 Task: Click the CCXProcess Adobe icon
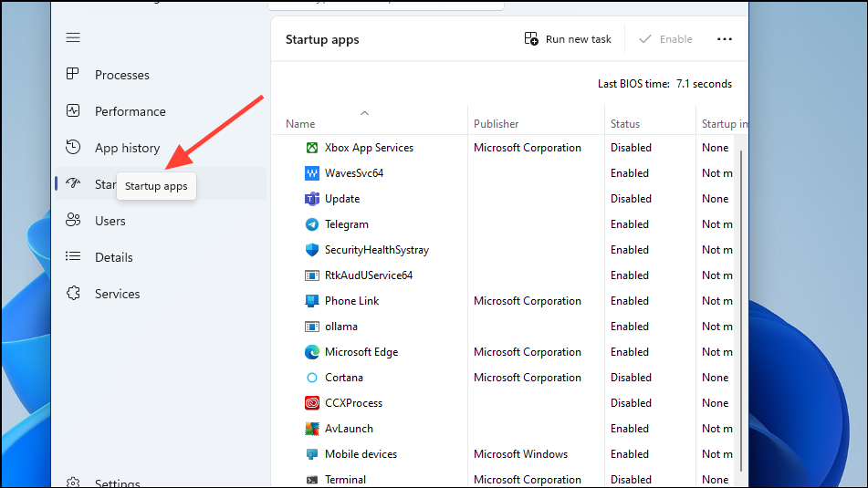coord(312,403)
